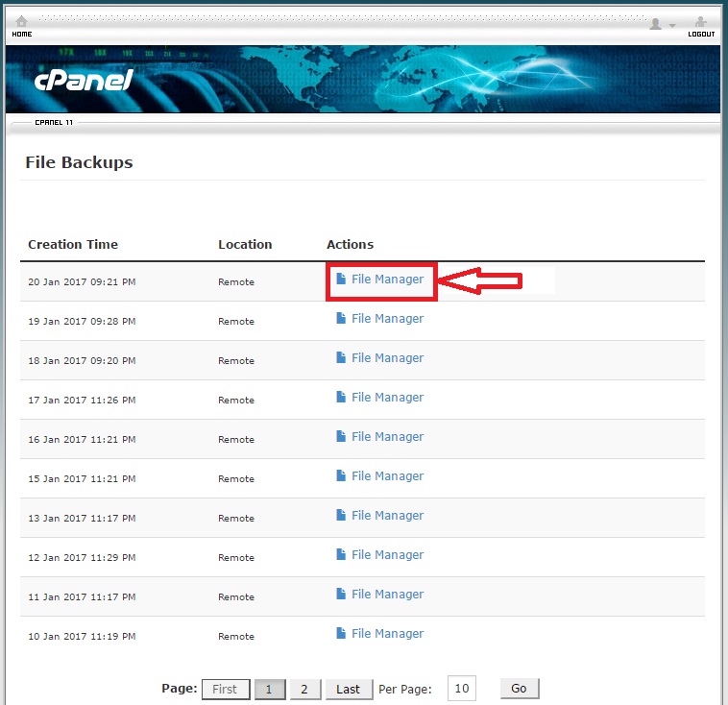728x705 pixels.
Task: Select the '13 Jan 2017 11:17 PM' cell
Action: 82,519
